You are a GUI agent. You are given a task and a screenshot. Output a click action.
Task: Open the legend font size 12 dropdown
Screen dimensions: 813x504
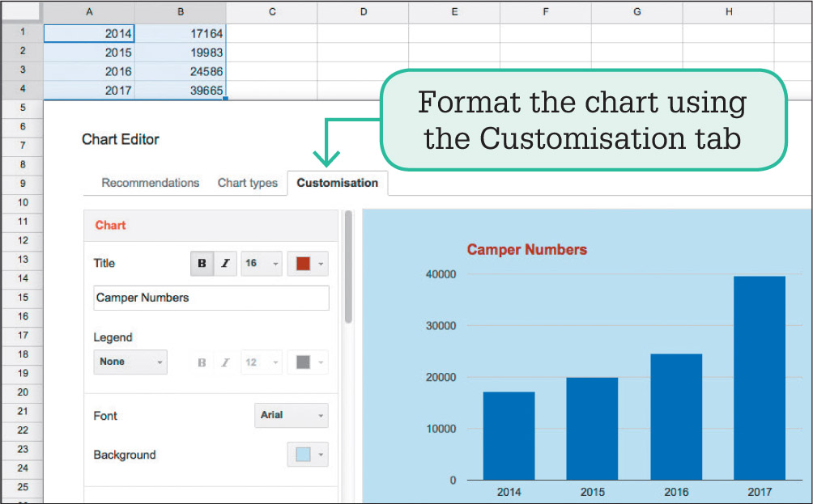(262, 362)
